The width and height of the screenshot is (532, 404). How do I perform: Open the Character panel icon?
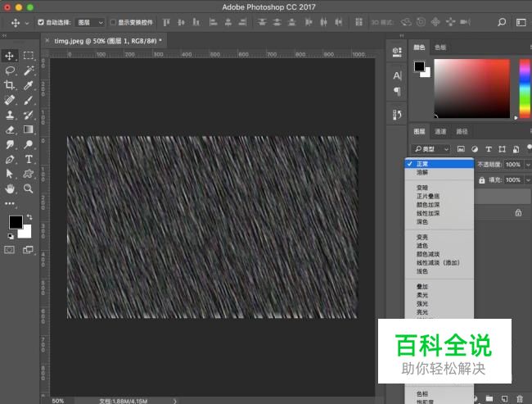[397, 75]
